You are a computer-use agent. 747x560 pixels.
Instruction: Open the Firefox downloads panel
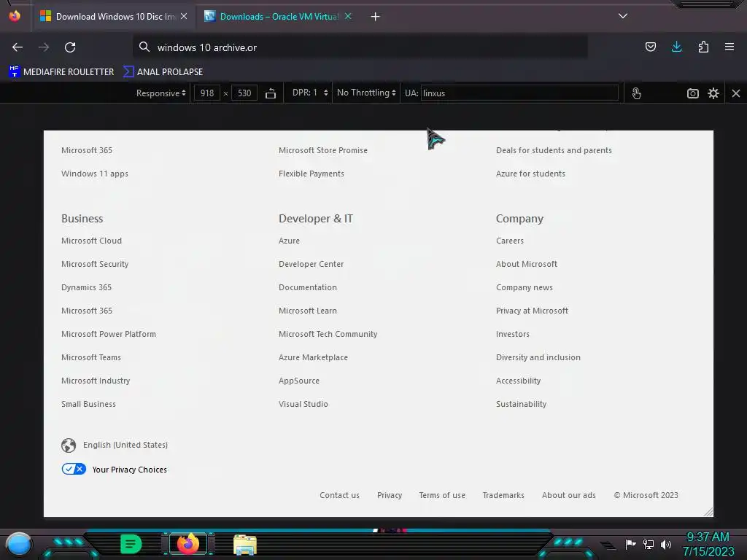[x=676, y=47]
